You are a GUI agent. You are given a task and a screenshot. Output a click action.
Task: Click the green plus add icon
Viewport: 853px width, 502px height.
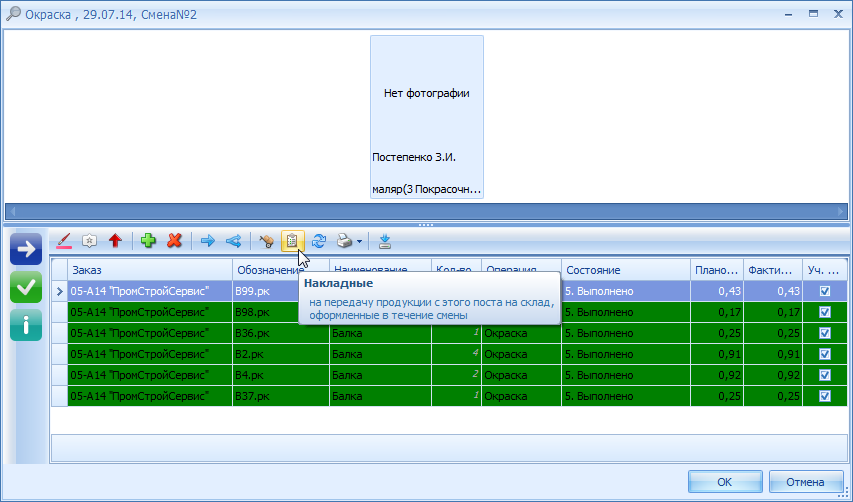pyautogui.click(x=149, y=241)
